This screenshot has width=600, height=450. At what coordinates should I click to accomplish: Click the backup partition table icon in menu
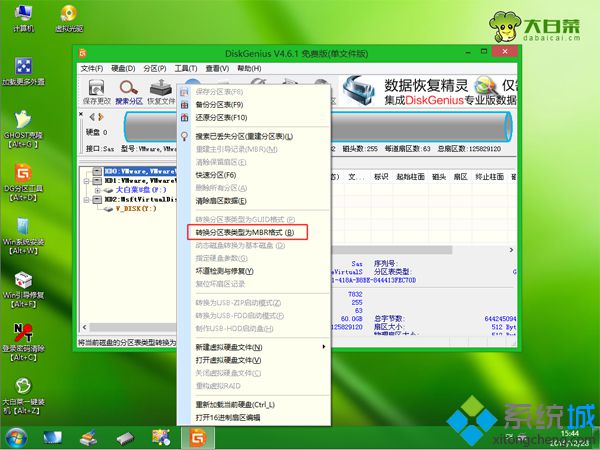(184, 104)
